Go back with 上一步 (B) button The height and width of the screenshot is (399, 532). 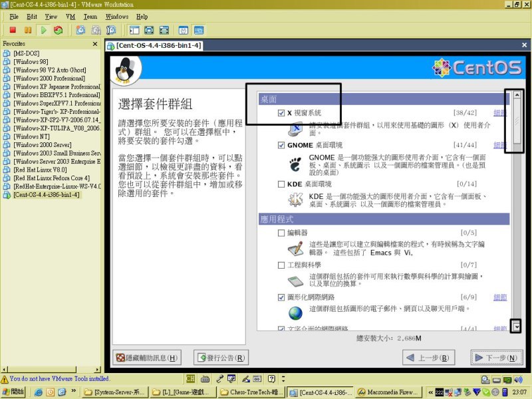[x=428, y=358]
